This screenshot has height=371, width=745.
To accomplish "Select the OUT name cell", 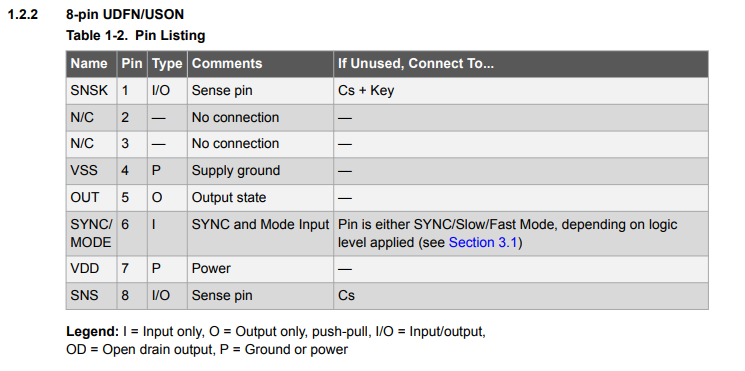I will click(x=92, y=198).
